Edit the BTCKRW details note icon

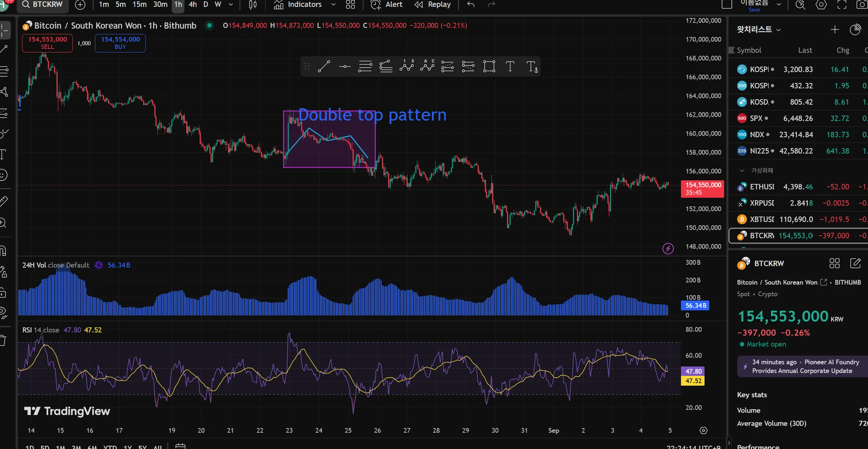click(855, 263)
